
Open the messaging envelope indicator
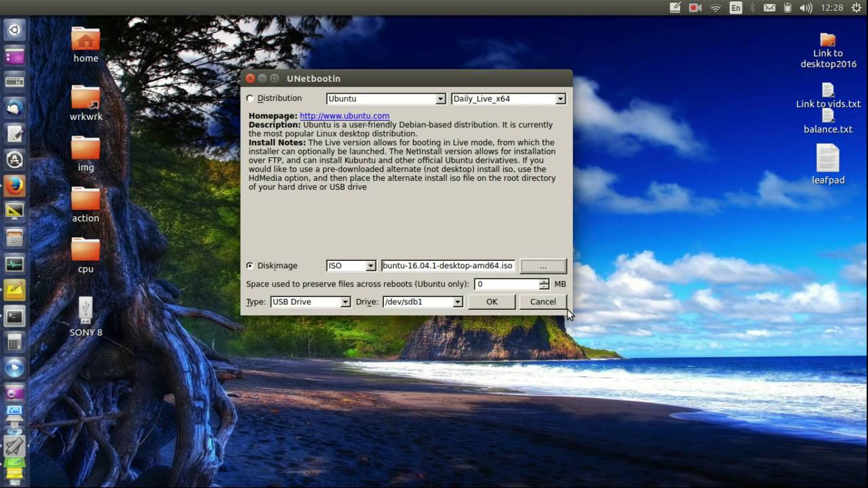coord(770,8)
